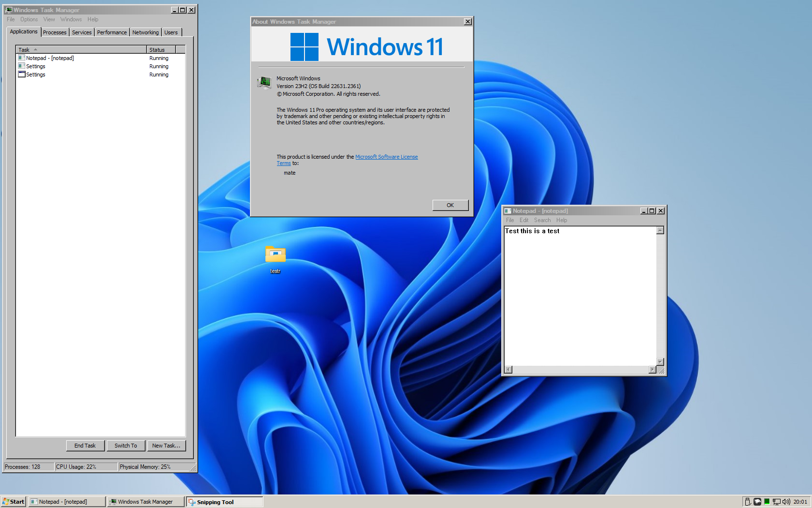Click the green CPU meter tray icon
The width and height of the screenshot is (812, 508).
(767, 502)
